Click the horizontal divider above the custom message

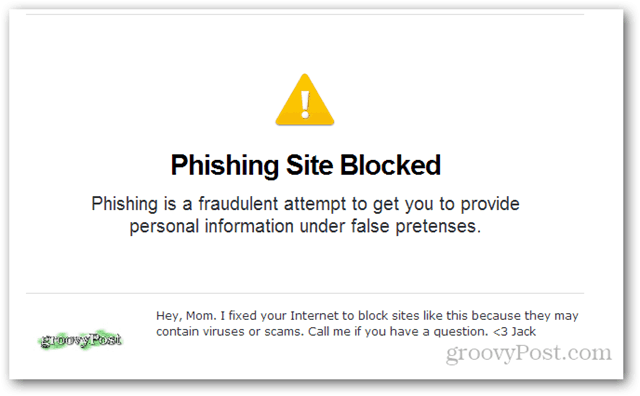tap(305, 293)
